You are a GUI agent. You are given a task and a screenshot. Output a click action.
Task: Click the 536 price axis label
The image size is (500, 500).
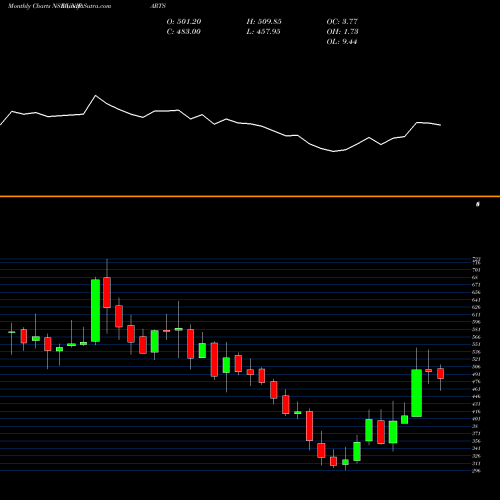coord(476,352)
